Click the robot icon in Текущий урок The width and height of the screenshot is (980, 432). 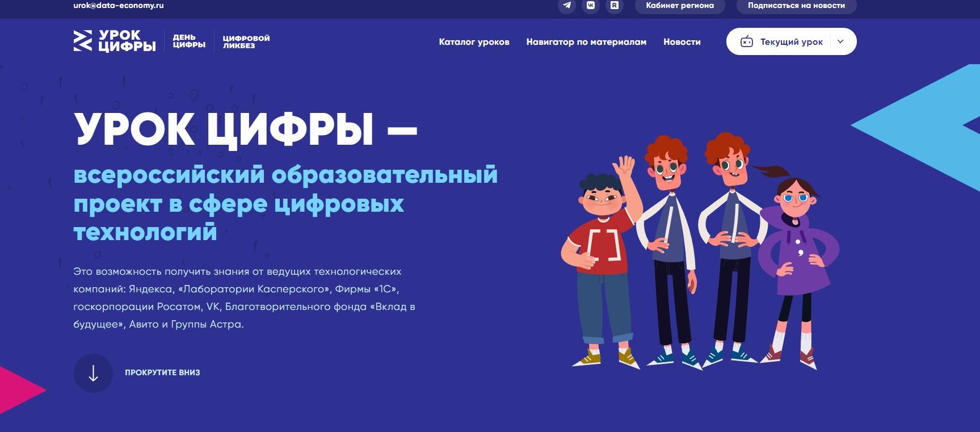click(x=746, y=41)
